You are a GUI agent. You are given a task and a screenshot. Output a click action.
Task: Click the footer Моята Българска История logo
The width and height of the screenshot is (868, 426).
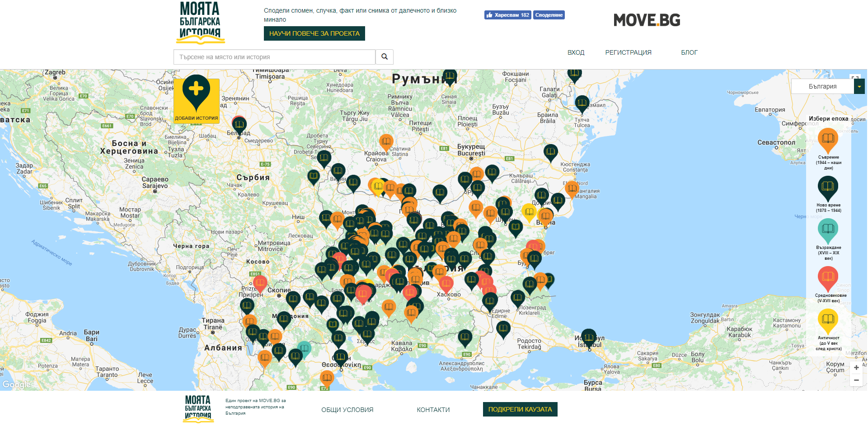198,409
